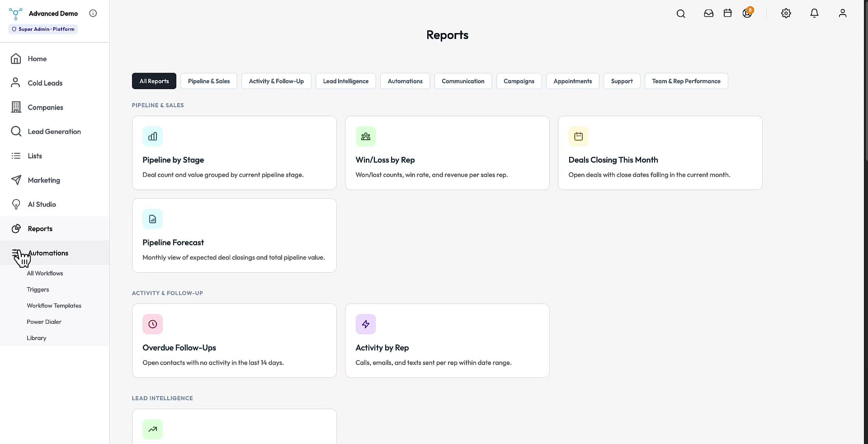Select Team & Rep Performance tab
Image resolution: width=868 pixels, height=444 pixels.
[686, 81]
